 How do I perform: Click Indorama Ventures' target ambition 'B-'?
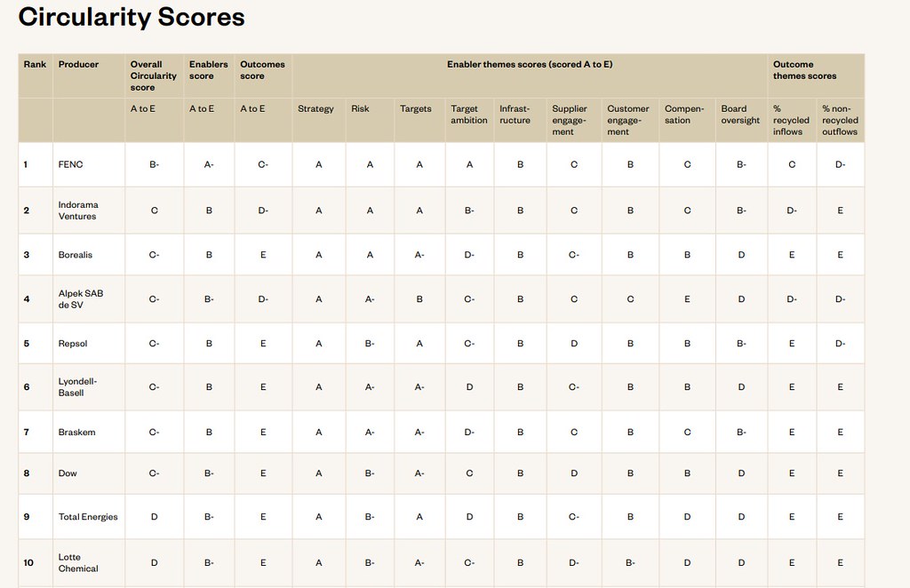[x=469, y=211]
